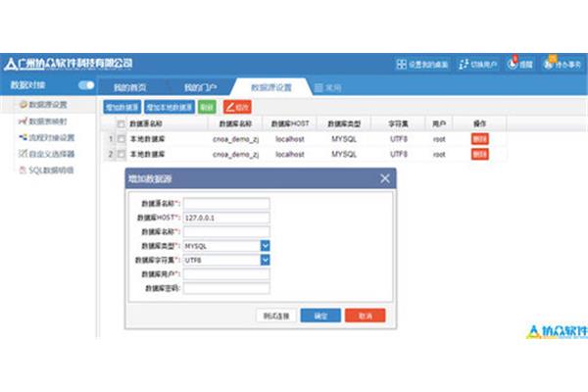
Task: Click MYSQL cell in row 1
Action: point(344,139)
